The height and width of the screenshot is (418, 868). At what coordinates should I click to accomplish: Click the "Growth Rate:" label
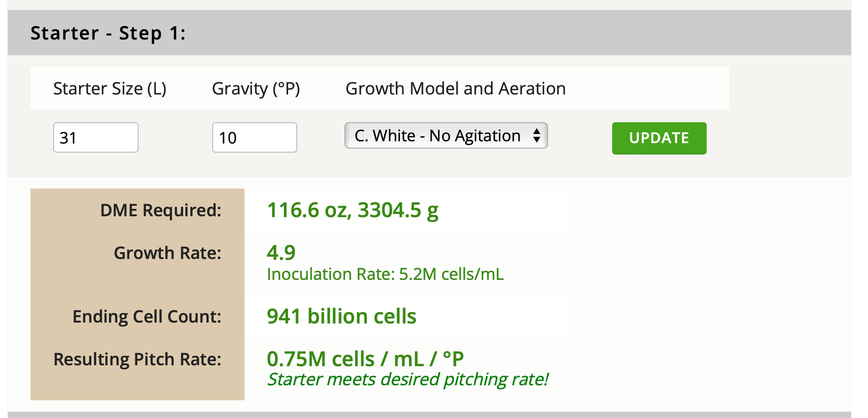click(x=167, y=253)
